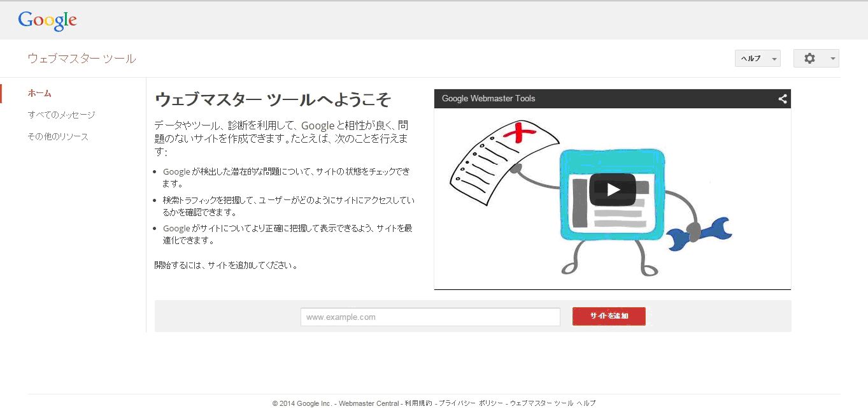Focus the www.example.com site input field

click(430, 317)
